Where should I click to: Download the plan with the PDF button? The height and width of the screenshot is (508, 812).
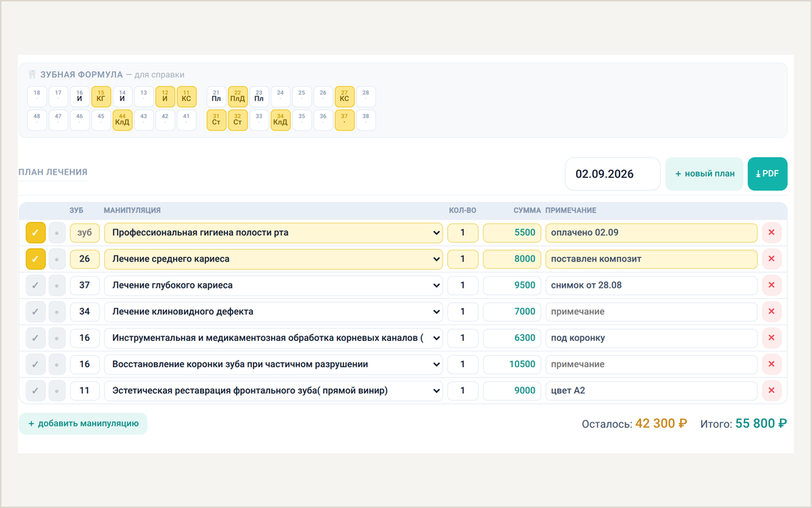768,174
